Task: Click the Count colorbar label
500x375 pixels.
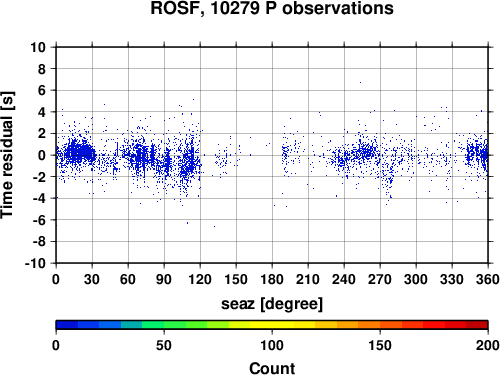Action: pos(272,368)
